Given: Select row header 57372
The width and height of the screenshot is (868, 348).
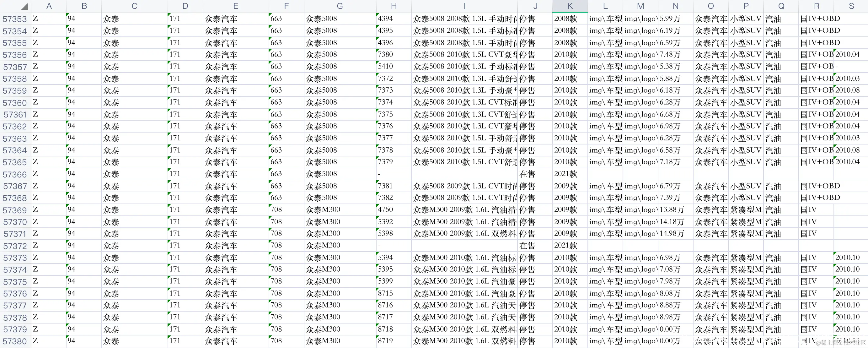Looking at the screenshot, I should coord(15,246).
